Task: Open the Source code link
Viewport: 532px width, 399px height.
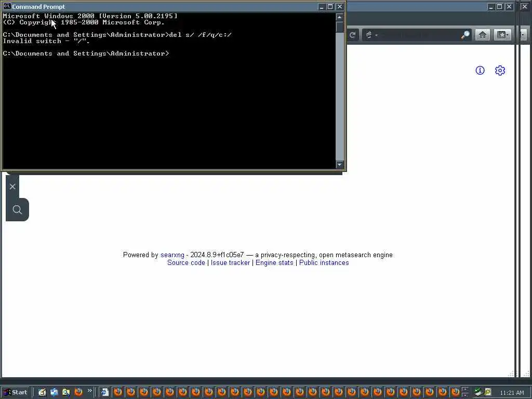Action: (x=186, y=262)
